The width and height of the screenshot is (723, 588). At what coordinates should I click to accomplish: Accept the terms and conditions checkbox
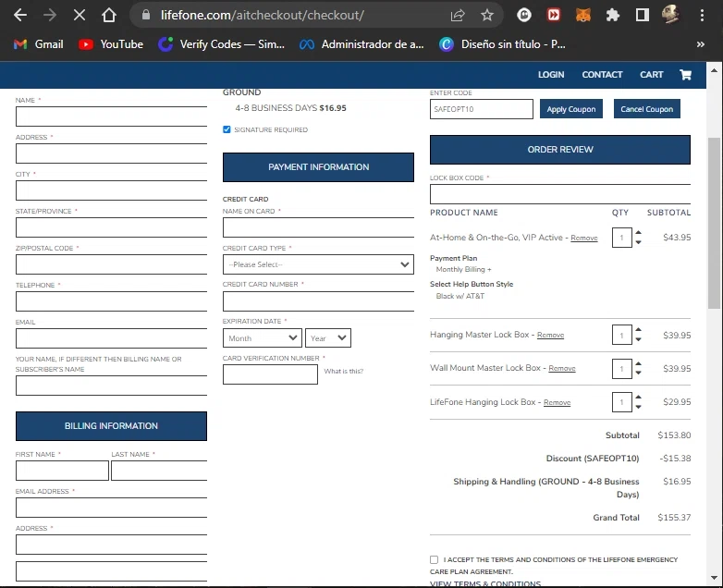pyautogui.click(x=434, y=559)
